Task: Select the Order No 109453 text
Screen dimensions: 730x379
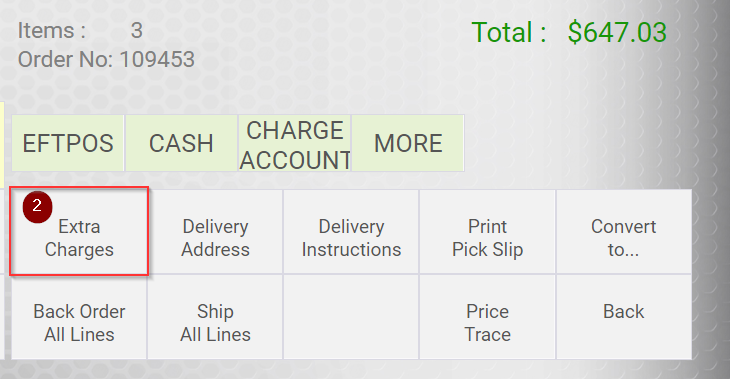Action: coord(106,59)
